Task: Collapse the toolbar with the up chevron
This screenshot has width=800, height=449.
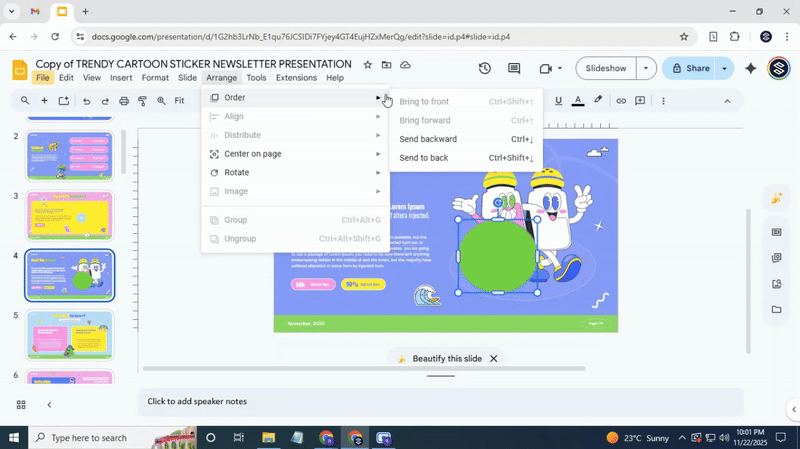Action: [727, 101]
